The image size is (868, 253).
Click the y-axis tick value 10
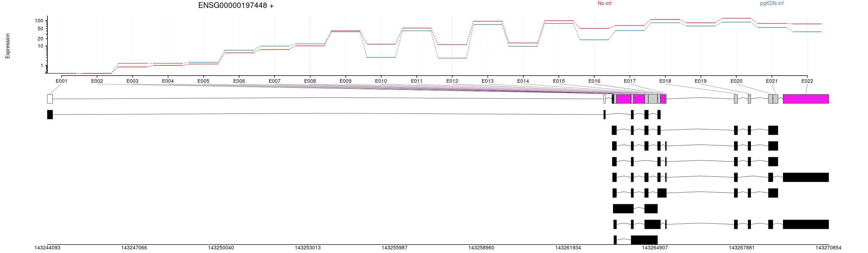[x=41, y=46]
